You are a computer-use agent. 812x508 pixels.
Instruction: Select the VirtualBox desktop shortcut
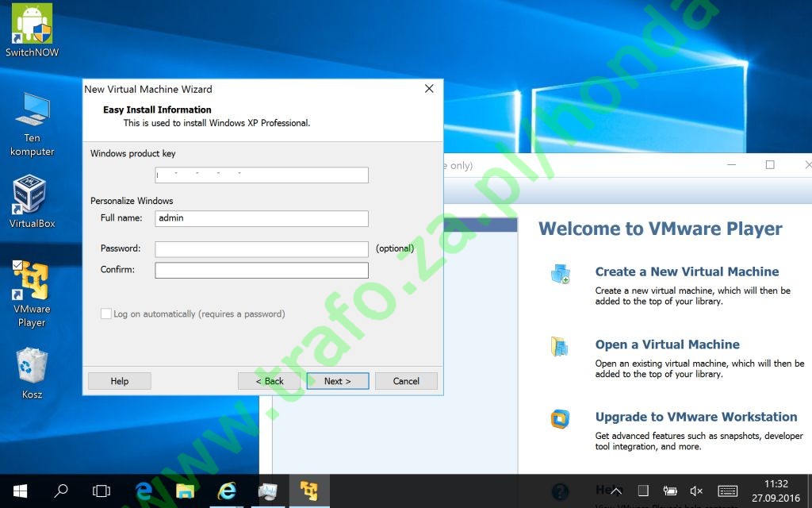32,201
